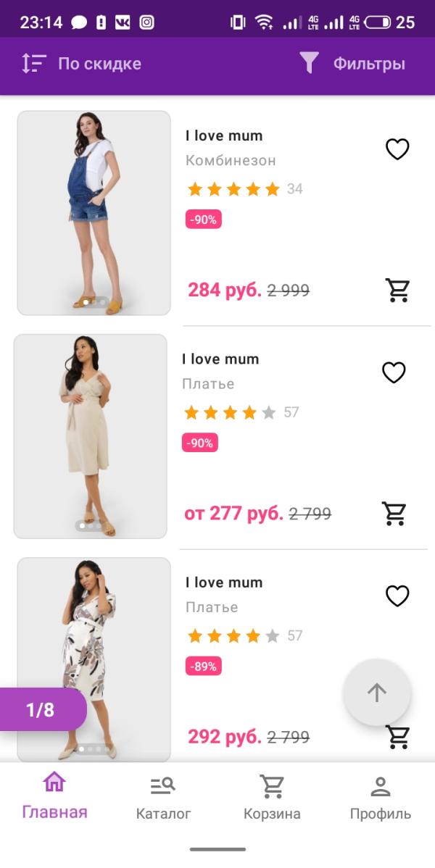Open the Профиль tab

380,796
